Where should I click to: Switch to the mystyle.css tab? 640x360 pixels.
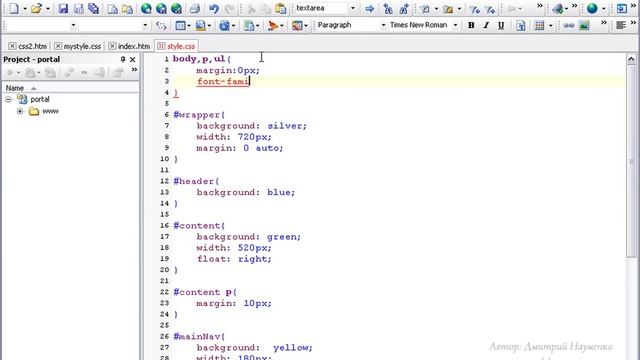pyautogui.click(x=82, y=47)
